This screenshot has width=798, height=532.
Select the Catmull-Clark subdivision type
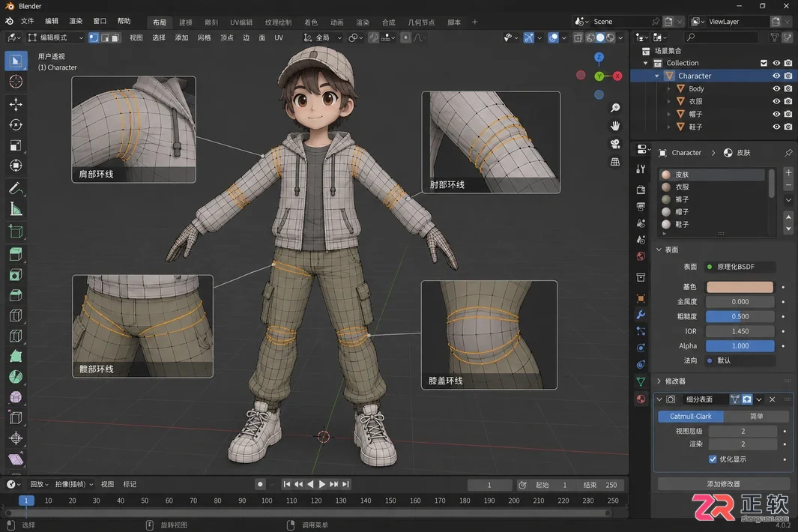[691, 417]
